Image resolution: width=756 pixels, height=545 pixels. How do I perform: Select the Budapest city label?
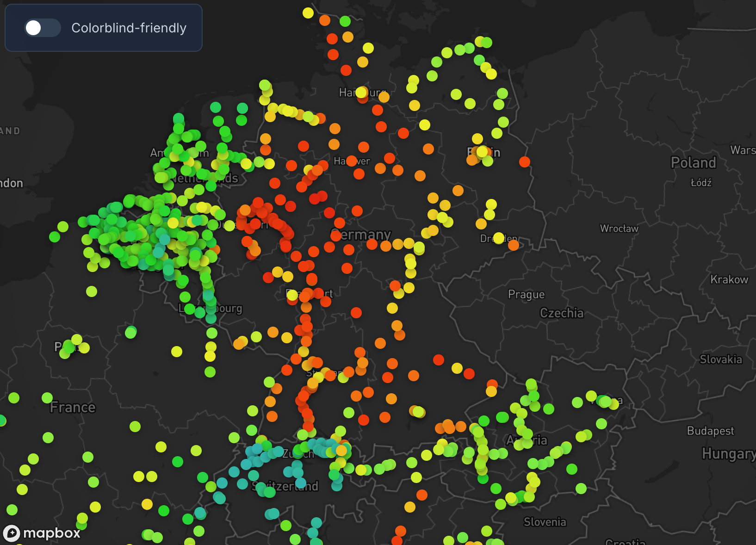[710, 431]
